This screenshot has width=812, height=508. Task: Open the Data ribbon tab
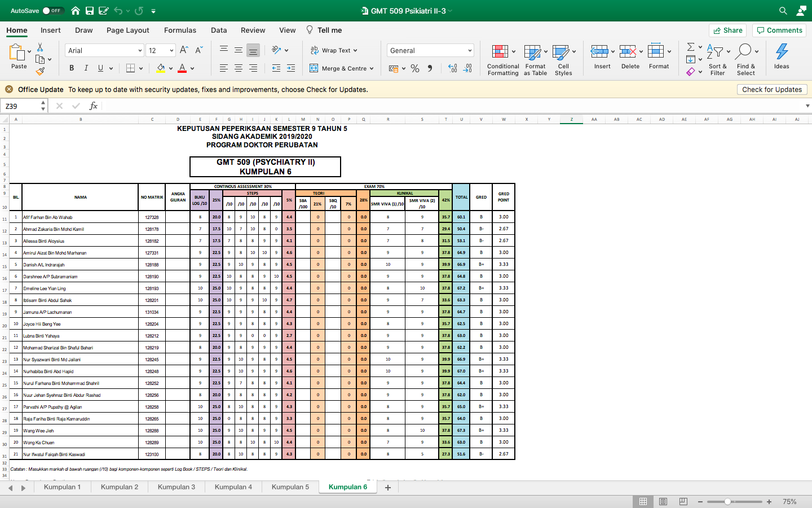(219, 30)
